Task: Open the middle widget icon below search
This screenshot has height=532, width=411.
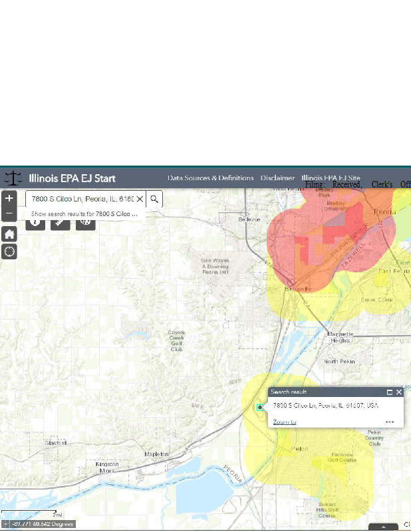Action: click(x=60, y=222)
